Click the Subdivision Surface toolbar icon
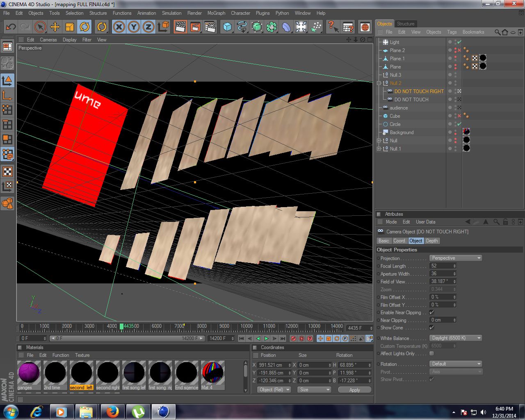The width and height of the screenshot is (525, 420). pyautogui.click(x=256, y=27)
